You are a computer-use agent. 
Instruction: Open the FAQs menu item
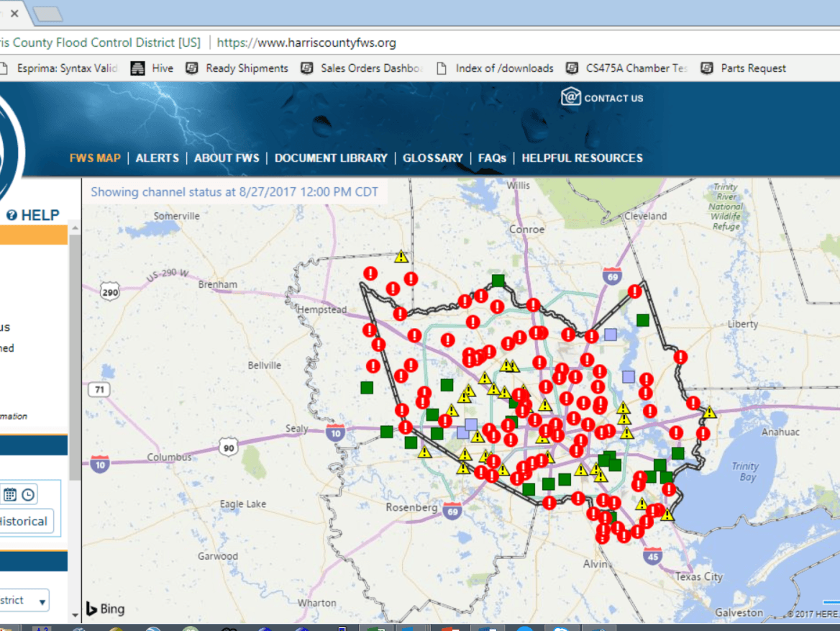492,158
